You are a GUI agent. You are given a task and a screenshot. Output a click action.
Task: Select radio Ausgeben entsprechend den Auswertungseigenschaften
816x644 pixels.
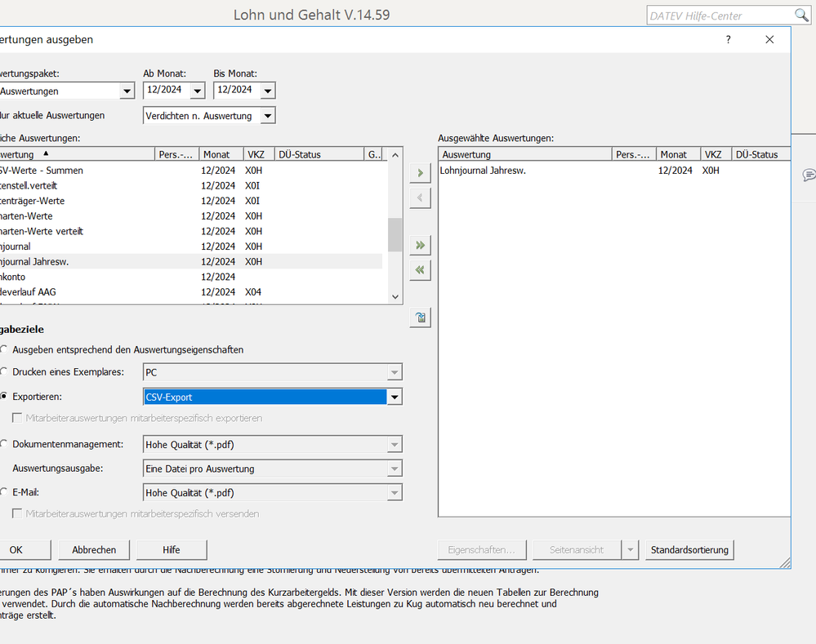pos(3,349)
